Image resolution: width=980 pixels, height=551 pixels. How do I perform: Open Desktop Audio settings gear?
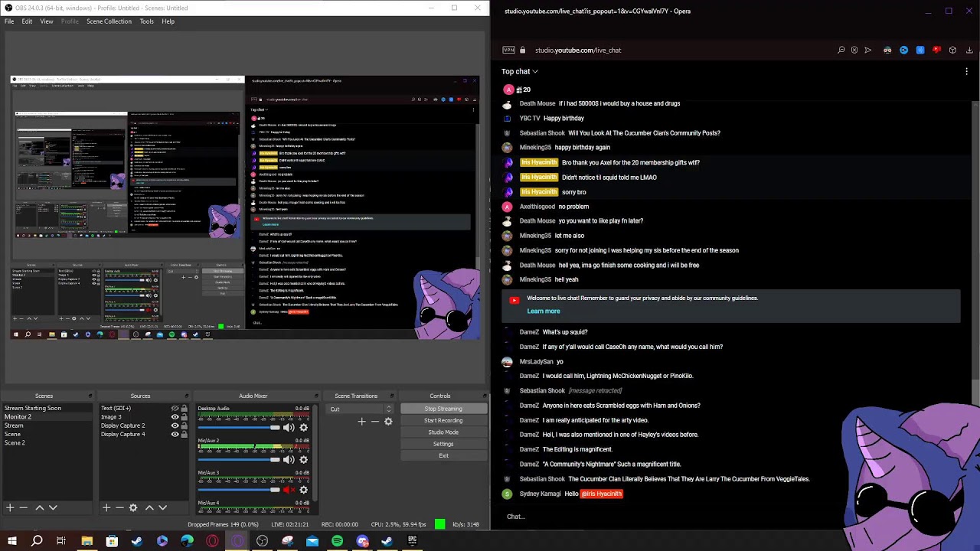tap(303, 428)
